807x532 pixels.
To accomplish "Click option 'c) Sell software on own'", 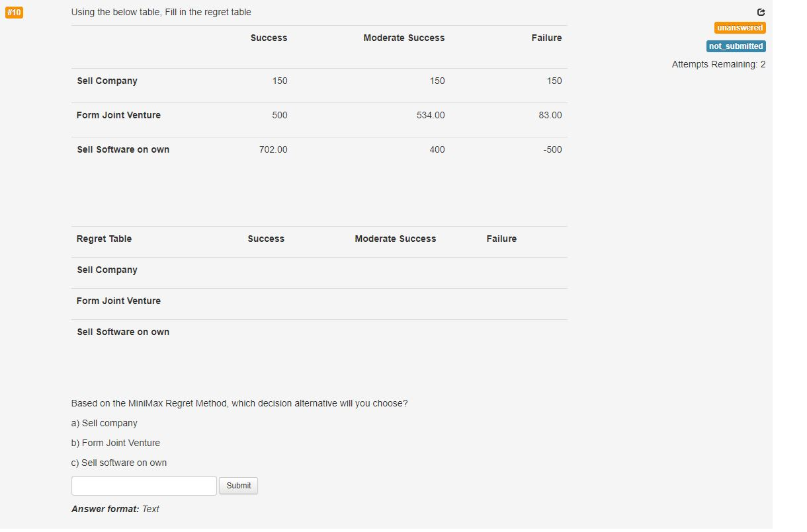I will (119, 463).
